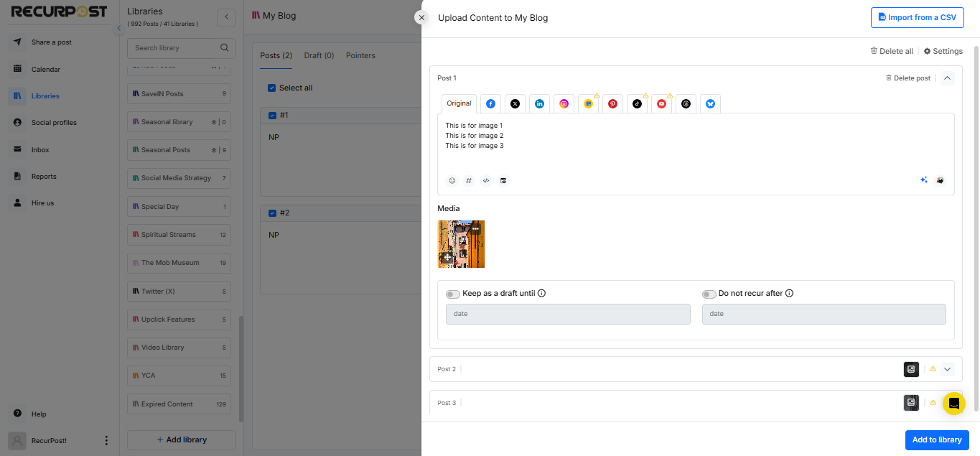Image resolution: width=980 pixels, height=456 pixels.
Task: Close the Upload Content panel
Action: coord(421,17)
